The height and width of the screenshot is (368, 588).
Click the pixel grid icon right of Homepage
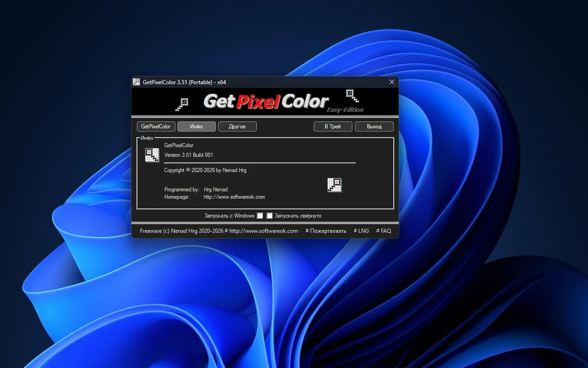pyautogui.click(x=334, y=184)
